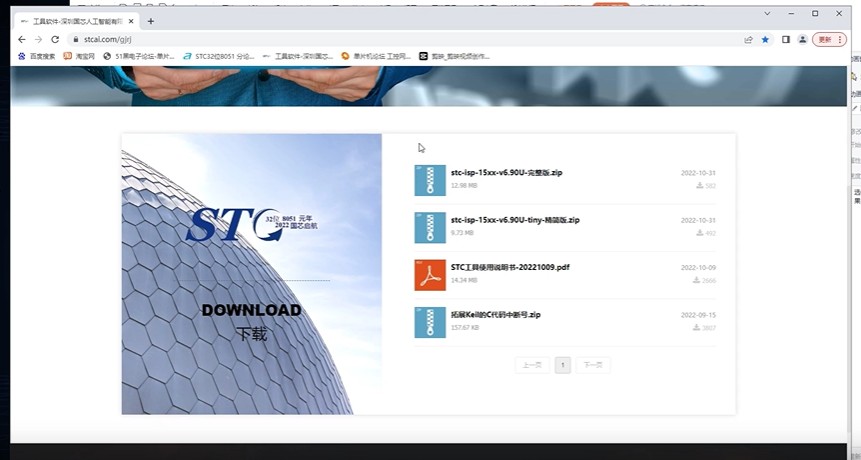Open STC工具使用说明书-20221009.pdf

click(510, 267)
